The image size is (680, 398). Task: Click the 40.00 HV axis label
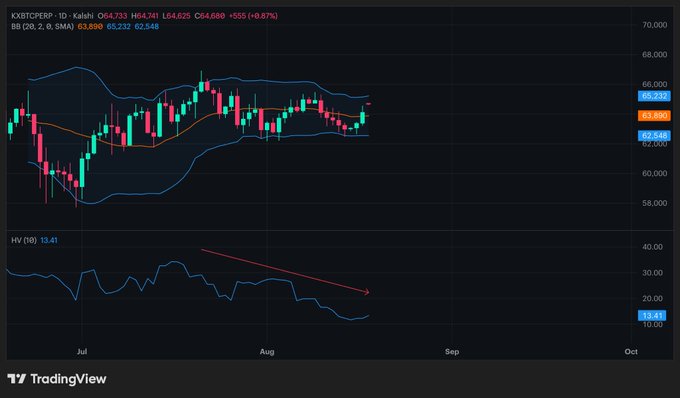coord(652,247)
